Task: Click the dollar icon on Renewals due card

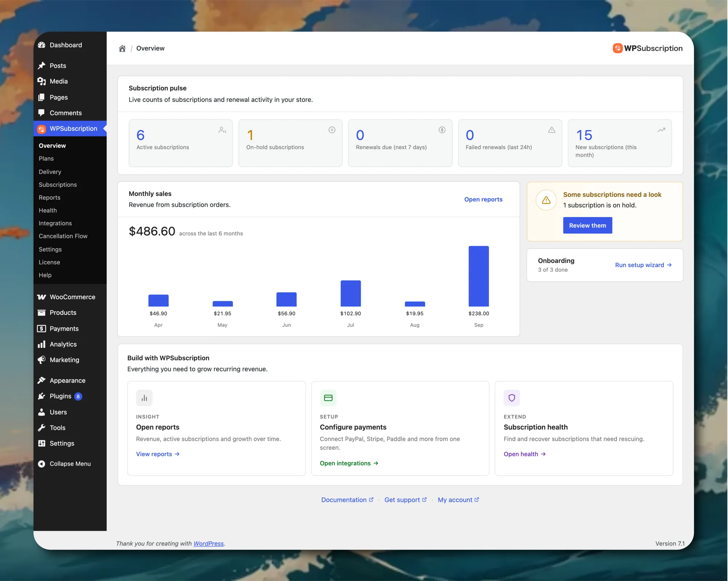Action: point(442,130)
